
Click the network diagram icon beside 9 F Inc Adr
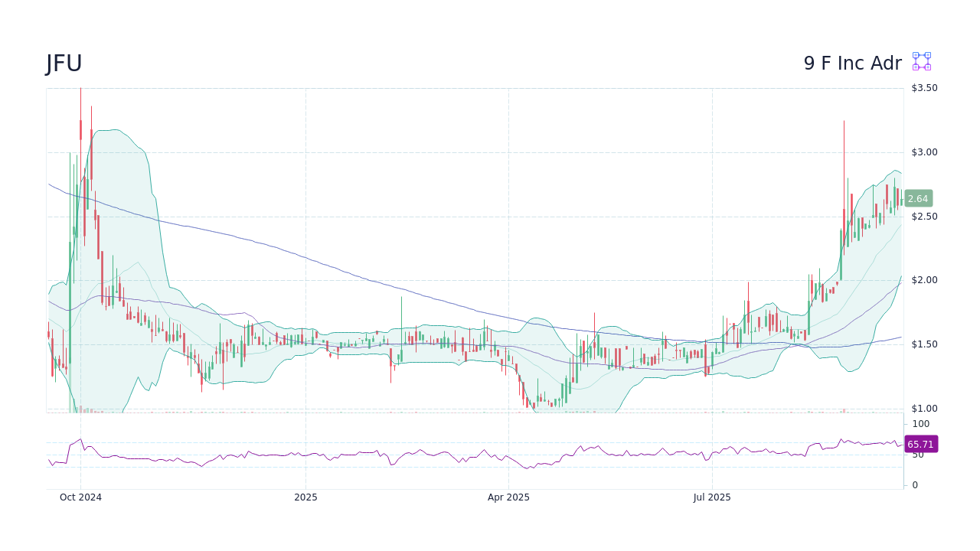point(922,61)
